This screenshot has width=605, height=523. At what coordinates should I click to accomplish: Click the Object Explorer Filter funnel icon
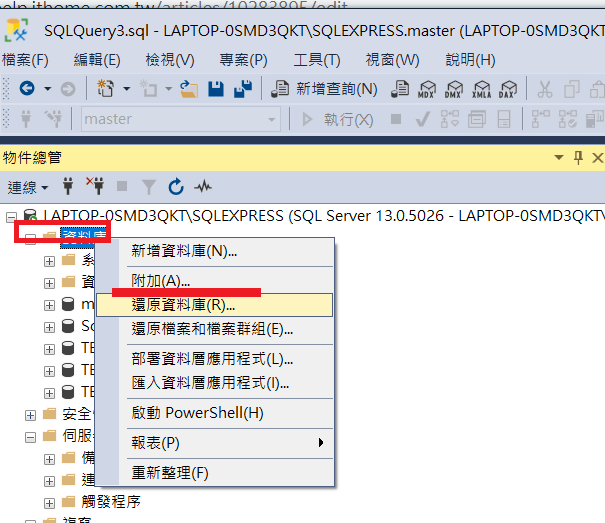149,187
